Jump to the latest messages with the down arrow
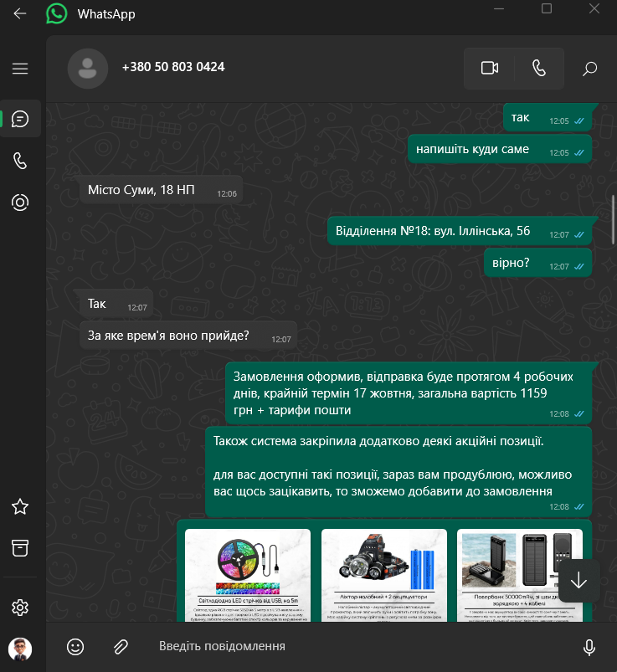 [578, 581]
